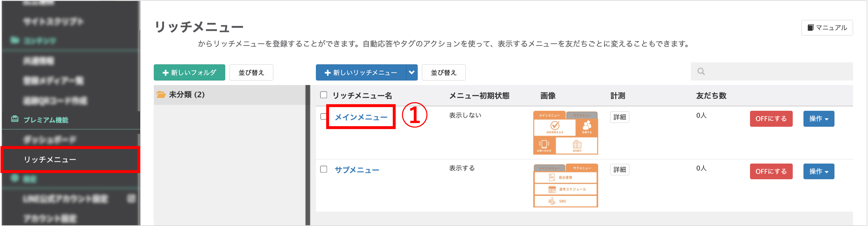
Task: Open 操作 dropdown for メインメニュー
Action: [x=818, y=119]
